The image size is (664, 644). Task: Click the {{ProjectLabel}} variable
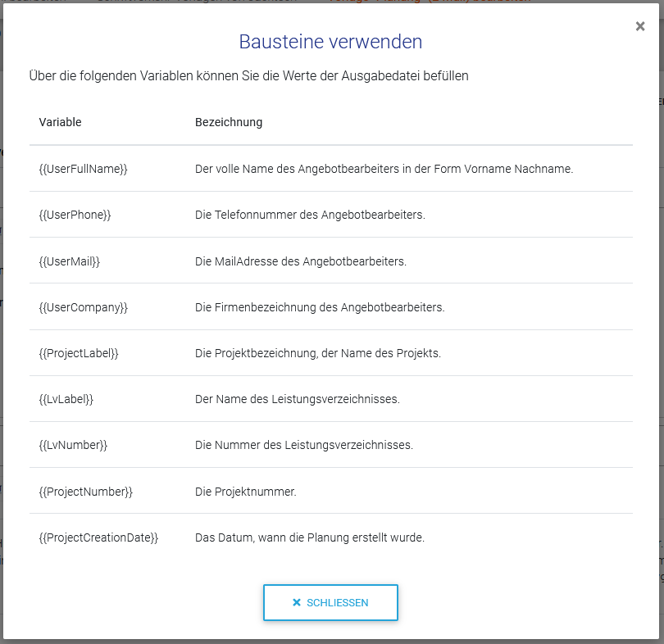coord(79,353)
